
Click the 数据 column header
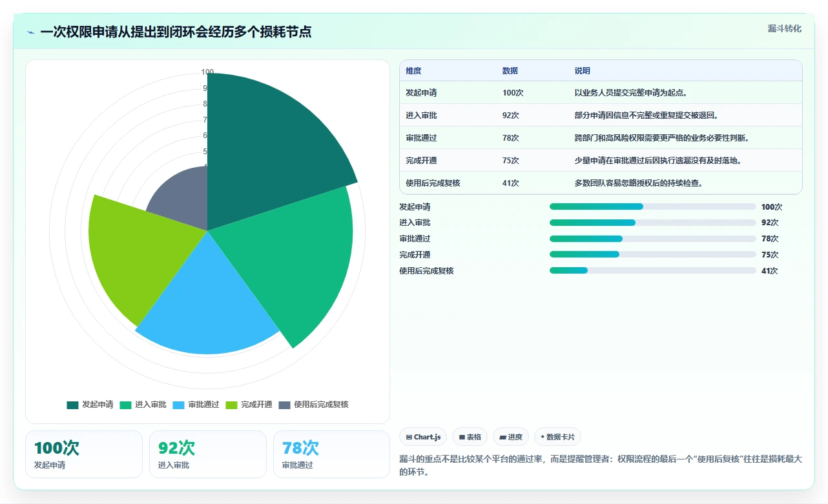(x=510, y=71)
